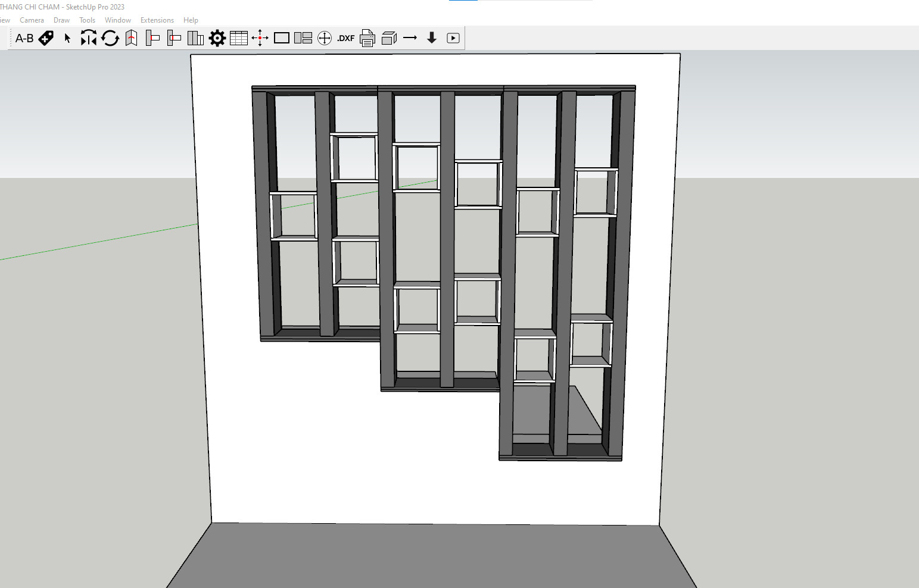
Task: Open the Window menu
Action: [118, 20]
